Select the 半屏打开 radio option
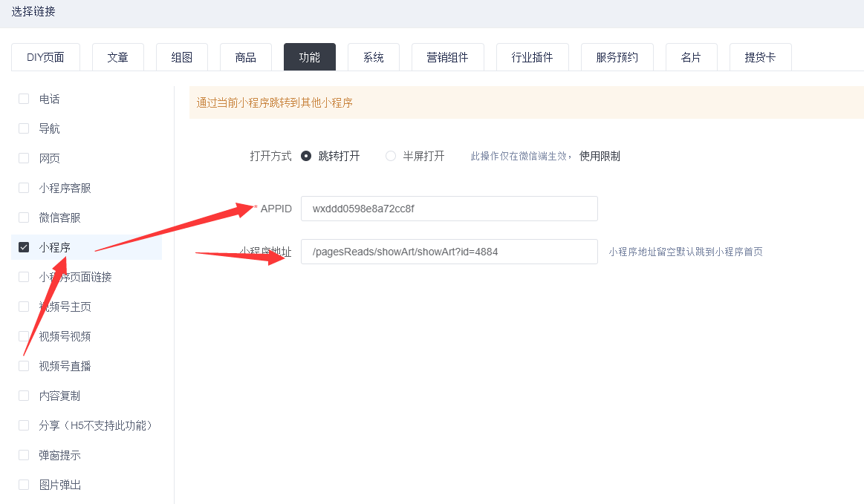 tap(391, 156)
